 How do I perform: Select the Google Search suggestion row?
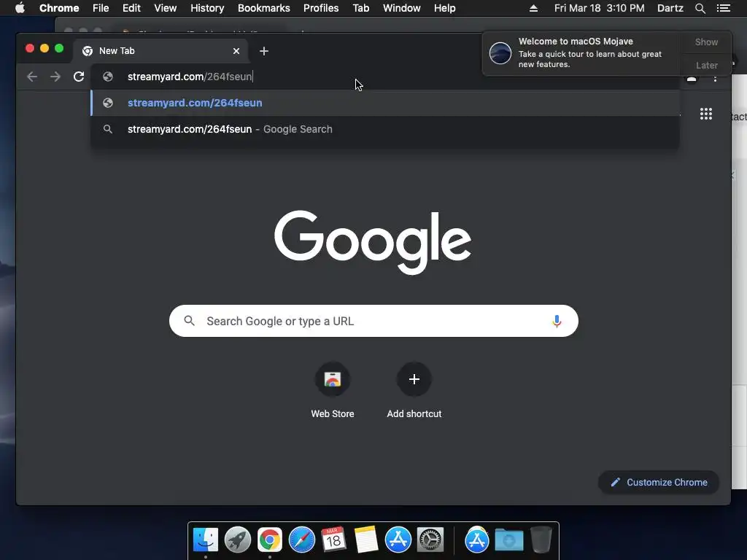tap(385, 129)
